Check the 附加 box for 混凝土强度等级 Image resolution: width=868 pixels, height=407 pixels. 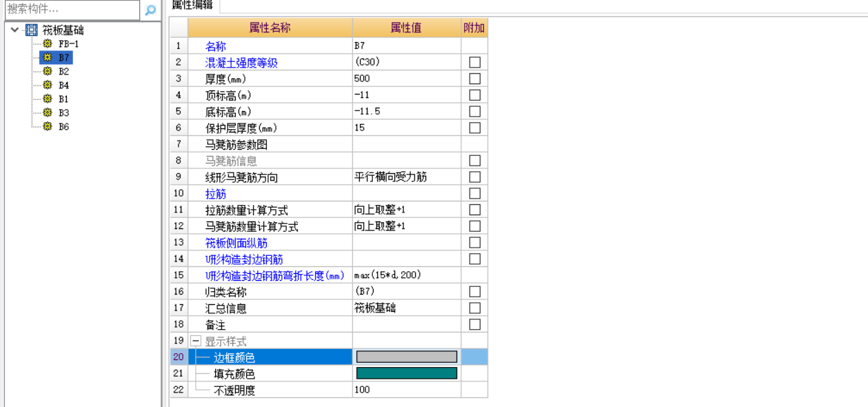click(x=474, y=62)
